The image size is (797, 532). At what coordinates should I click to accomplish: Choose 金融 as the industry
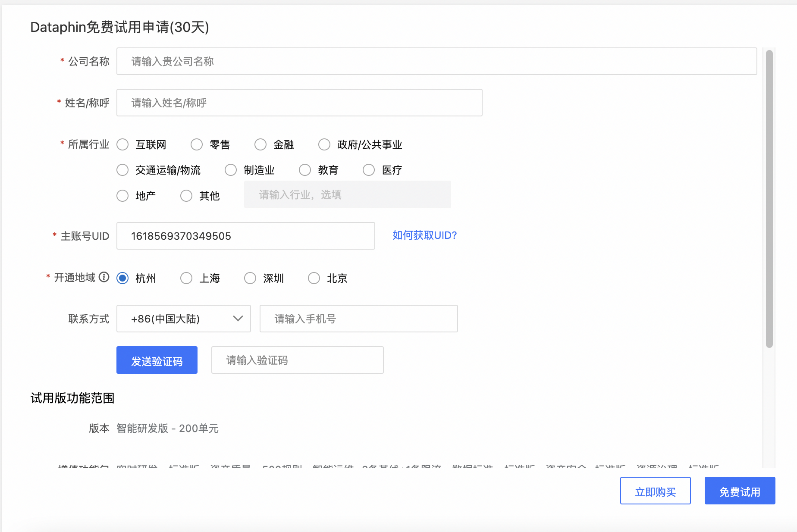260,144
